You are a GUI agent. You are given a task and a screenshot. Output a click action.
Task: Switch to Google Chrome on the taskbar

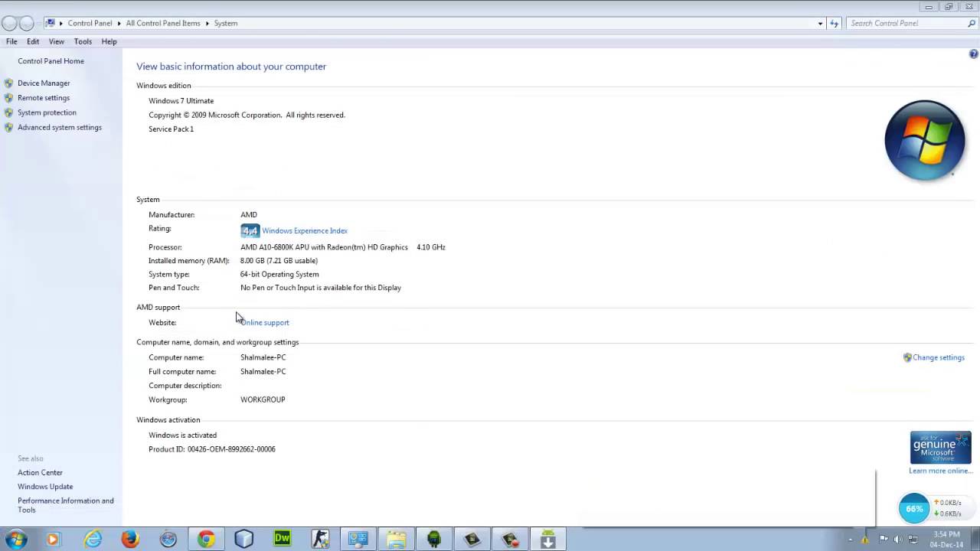pos(206,540)
